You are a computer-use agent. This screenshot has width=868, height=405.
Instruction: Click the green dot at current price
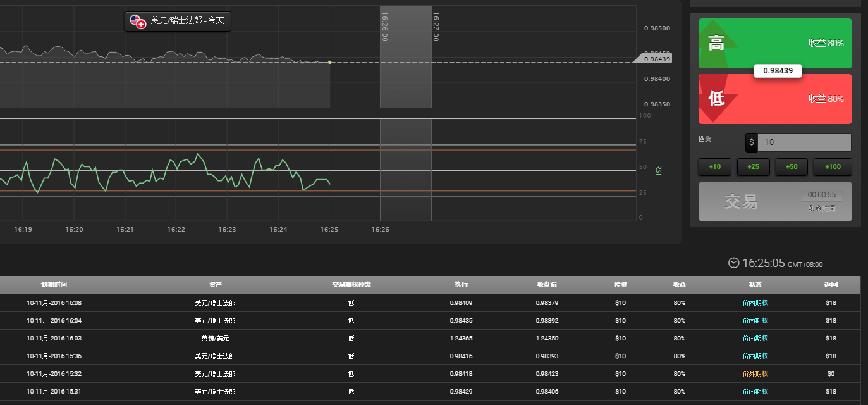coord(329,62)
